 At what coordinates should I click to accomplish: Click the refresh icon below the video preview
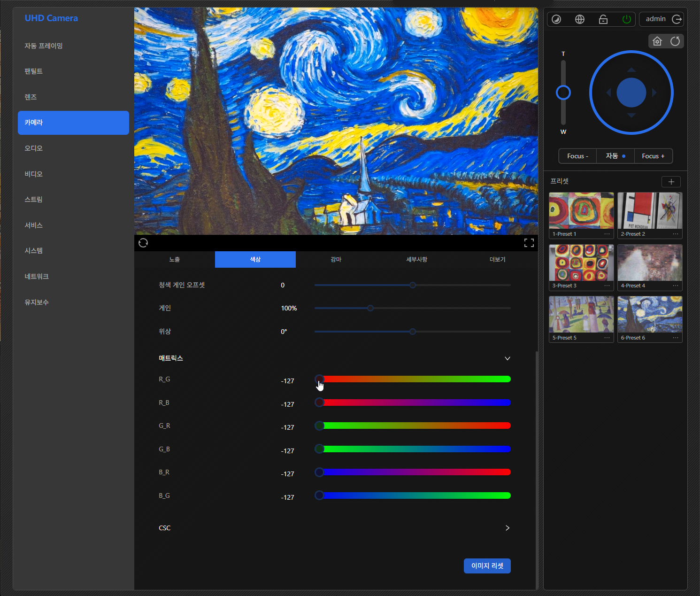coord(143,243)
